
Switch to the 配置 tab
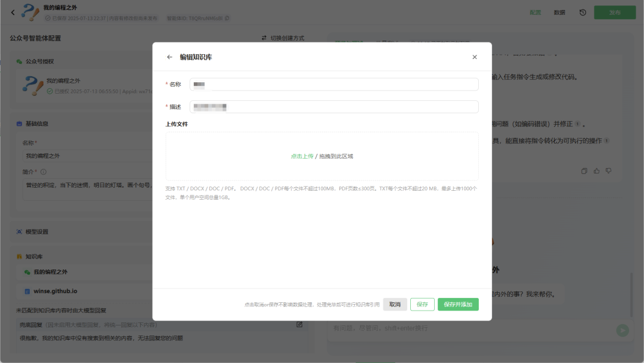535,12
